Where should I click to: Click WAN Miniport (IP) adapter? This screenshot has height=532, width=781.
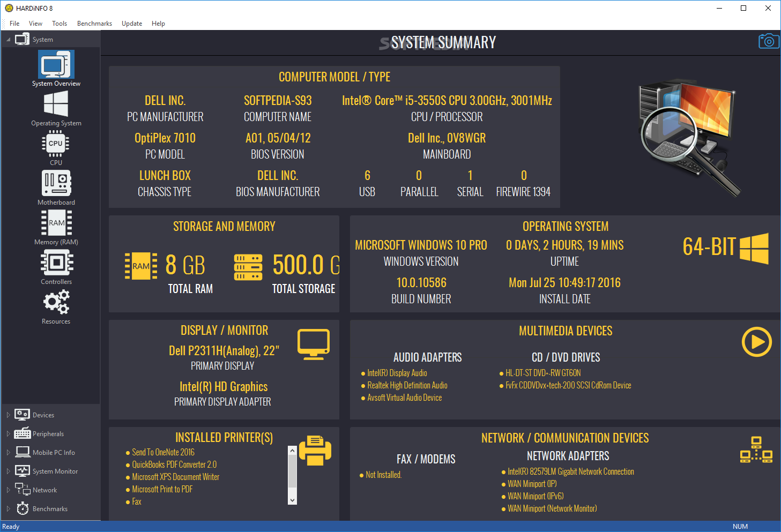532,484
